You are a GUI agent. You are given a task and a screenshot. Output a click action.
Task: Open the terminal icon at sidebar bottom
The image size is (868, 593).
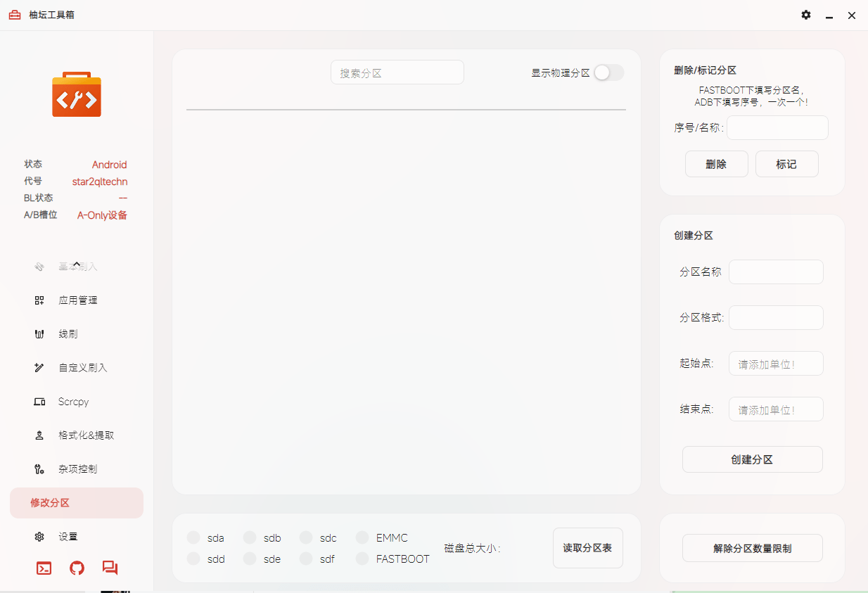pyautogui.click(x=44, y=568)
